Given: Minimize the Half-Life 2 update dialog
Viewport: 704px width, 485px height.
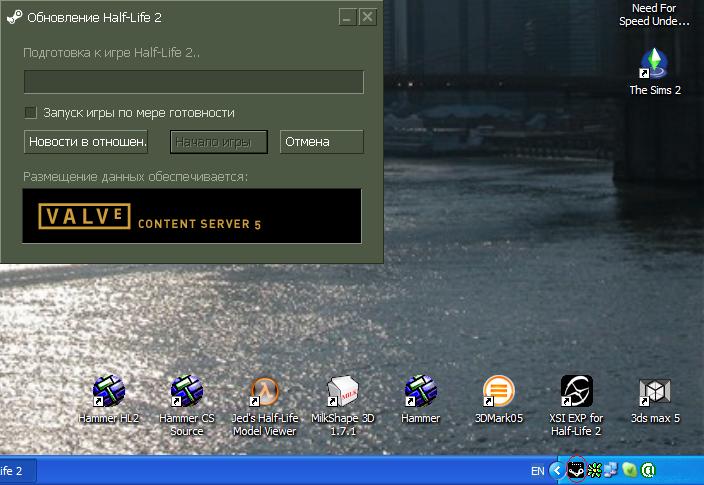Looking at the screenshot, I should click(x=348, y=18).
